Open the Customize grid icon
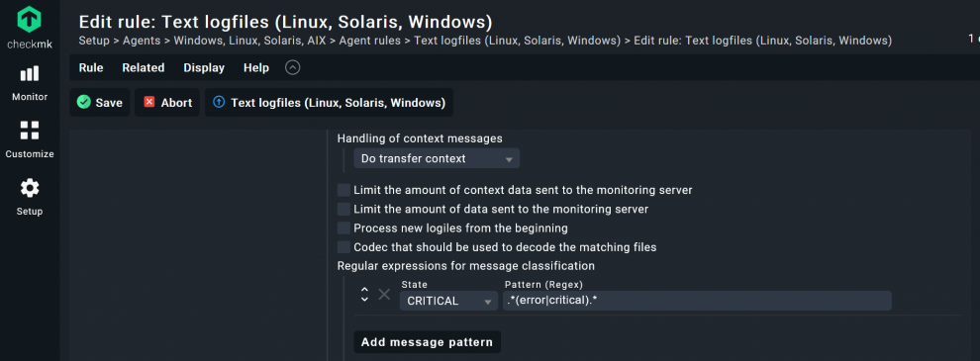 click(x=30, y=131)
